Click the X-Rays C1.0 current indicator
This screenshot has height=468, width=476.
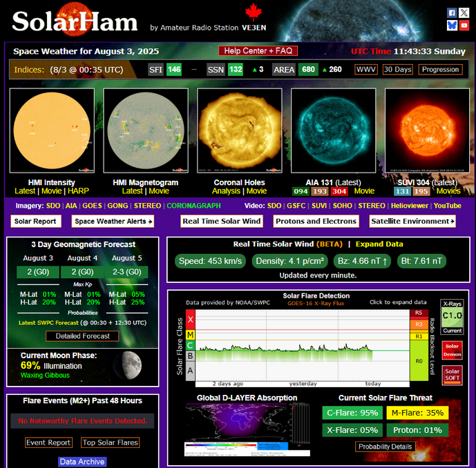tap(452, 316)
